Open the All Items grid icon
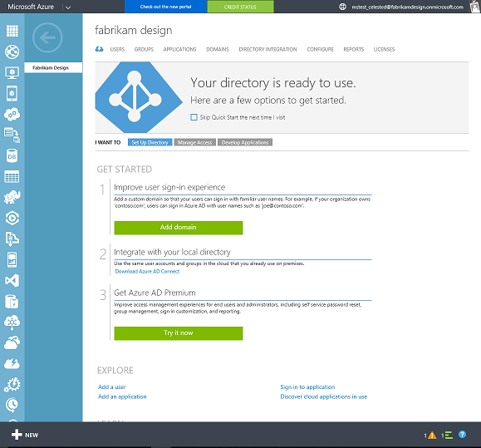Screen dimensions: 481x448 pyautogui.click(x=12, y=31)
